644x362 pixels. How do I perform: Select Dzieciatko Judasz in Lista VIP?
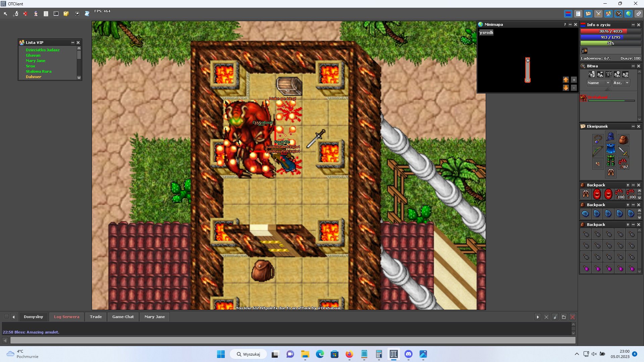point(43,50)
